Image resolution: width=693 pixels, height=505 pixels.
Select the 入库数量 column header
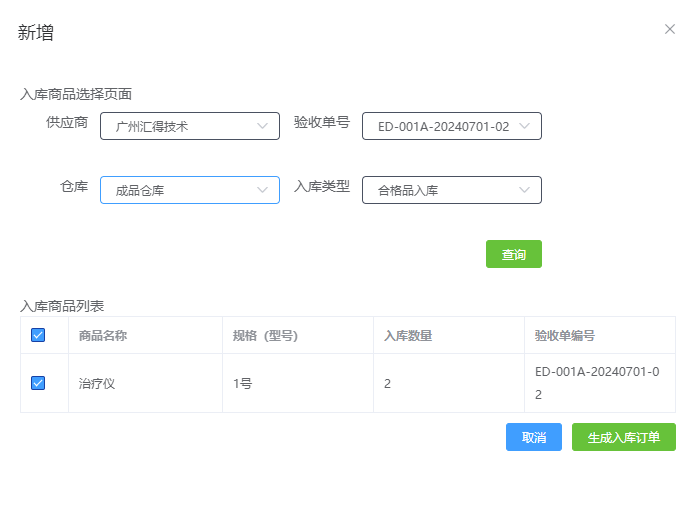point(408,335)
